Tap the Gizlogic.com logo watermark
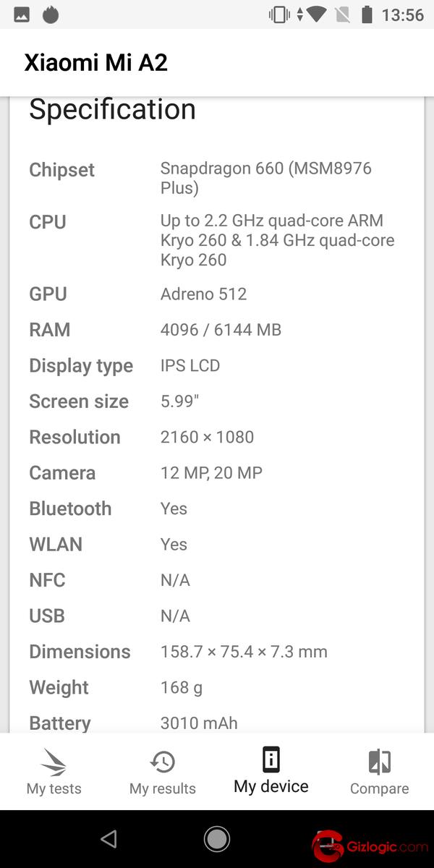 367,844
